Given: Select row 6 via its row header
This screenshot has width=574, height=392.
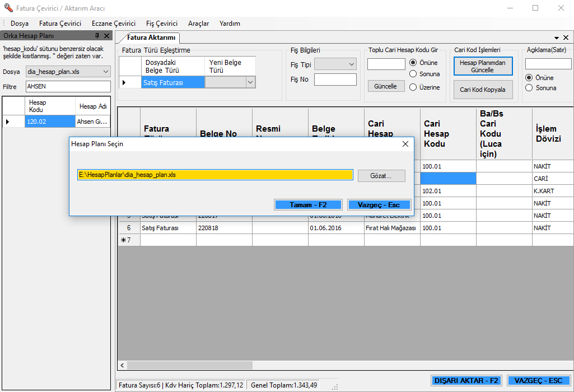Looking at the screenshot, I should pos(129,228).
